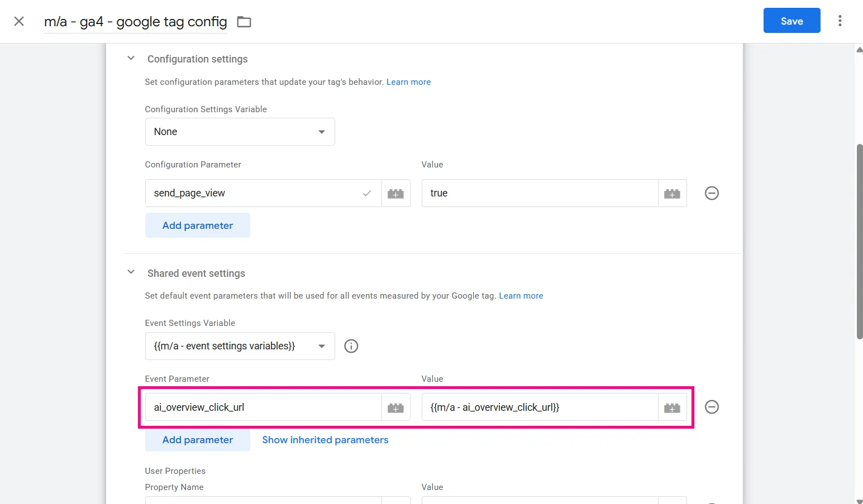Insert variable for the true value field
Screen dimensions: 863x504
tap(672, 193)
